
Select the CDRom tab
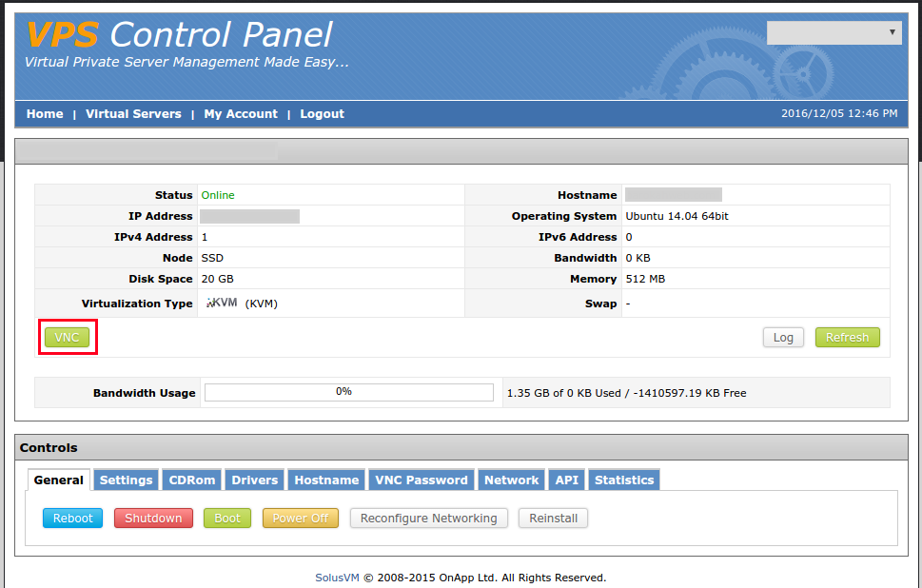pos(193,480)
